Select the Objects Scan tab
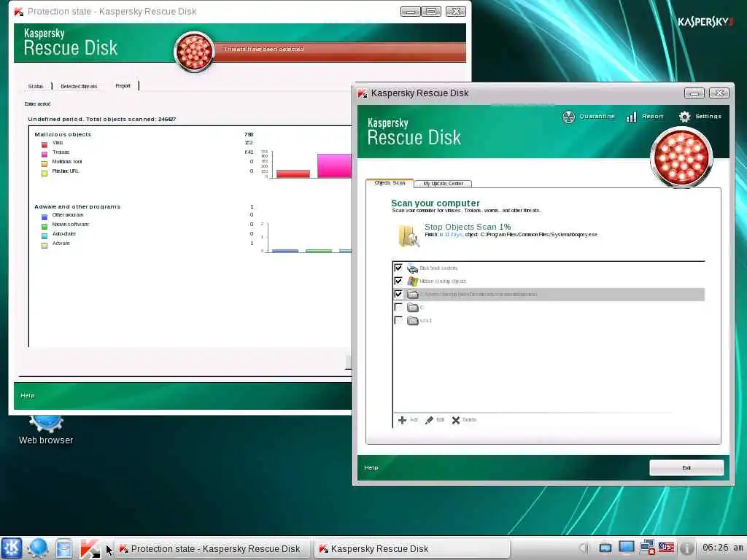 [390, 183]
